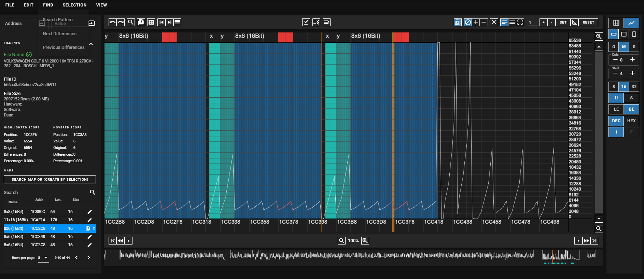The image size is (644, 279).
Task: Click the undo arrow icon
Action: pyautogui.click(x=112, y=23)
